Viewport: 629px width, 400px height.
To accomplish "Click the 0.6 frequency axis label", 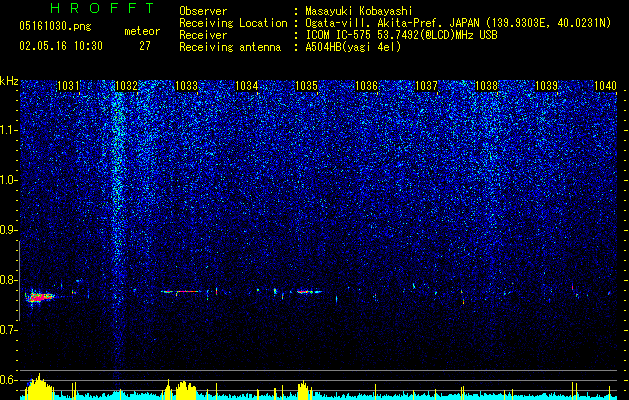I will point(9,380).
